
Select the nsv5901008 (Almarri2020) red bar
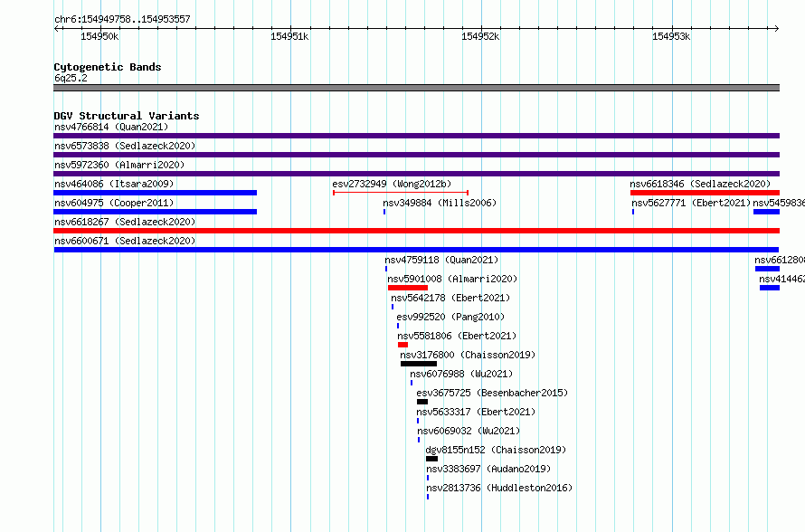[408, 288]
